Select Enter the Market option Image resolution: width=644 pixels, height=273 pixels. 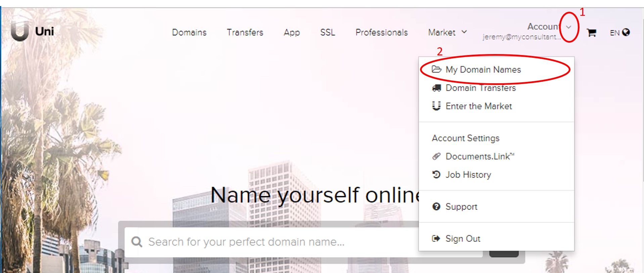pyautogui.click(x=478, y=106)
